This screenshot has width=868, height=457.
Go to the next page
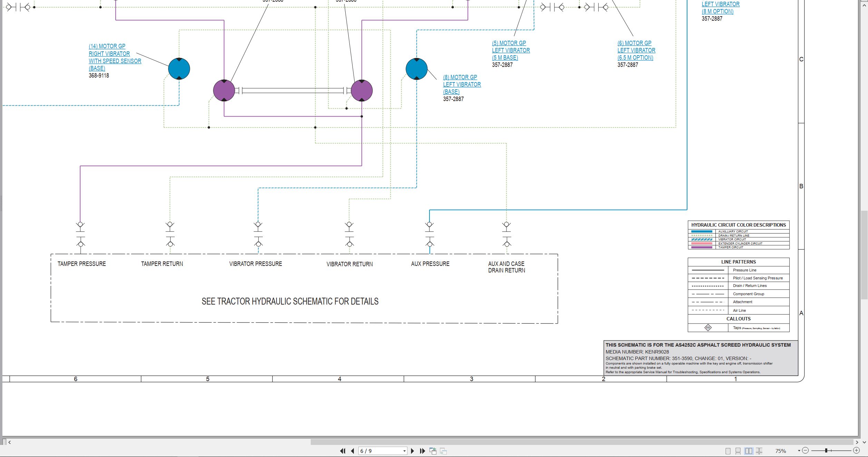[412, 451]
